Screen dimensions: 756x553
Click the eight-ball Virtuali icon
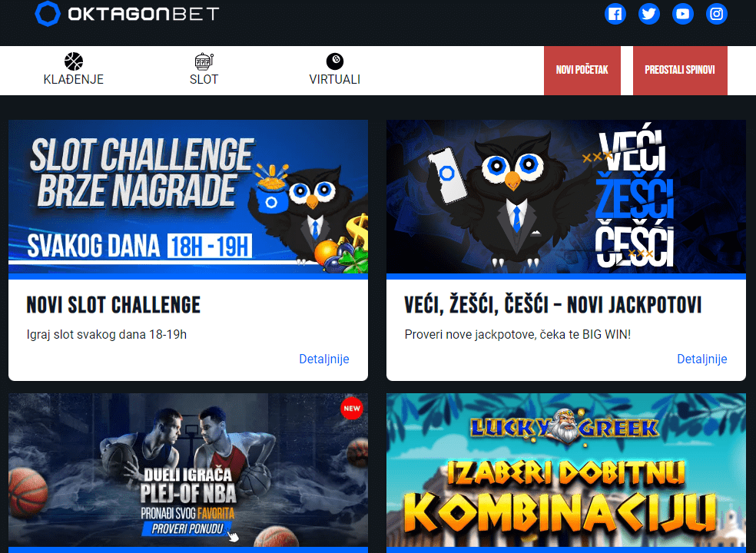pyautogui.click(x=335, y=61)
